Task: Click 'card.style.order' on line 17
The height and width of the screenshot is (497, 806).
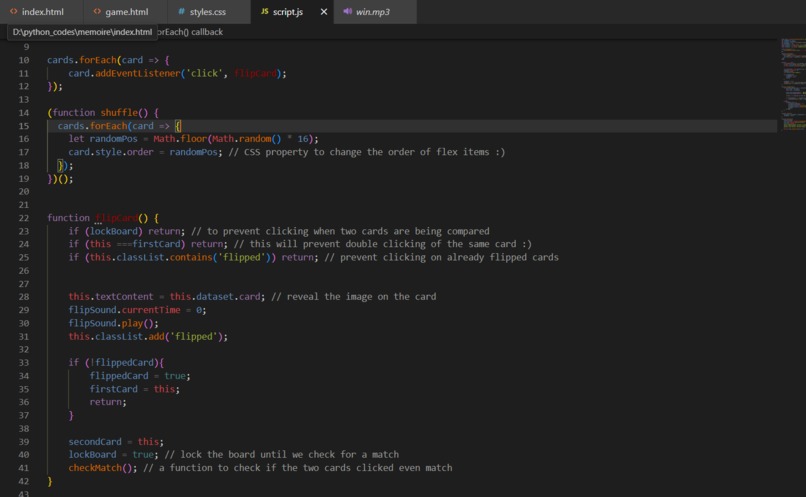Action: point(111,152)
